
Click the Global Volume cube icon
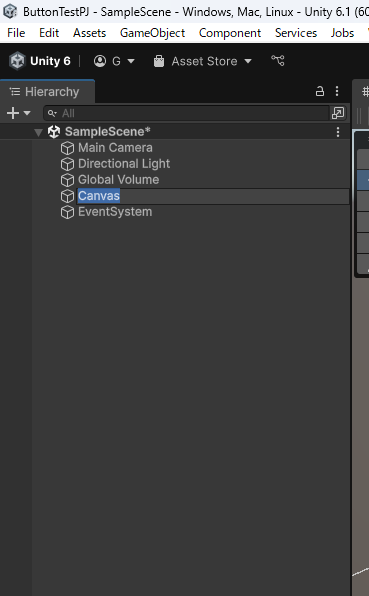click(67, 180)
